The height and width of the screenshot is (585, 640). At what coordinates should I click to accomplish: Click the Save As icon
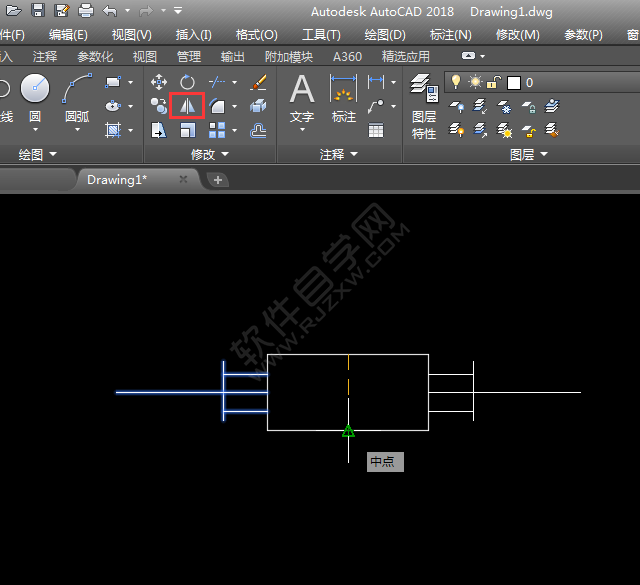click(x=62, y=10)
